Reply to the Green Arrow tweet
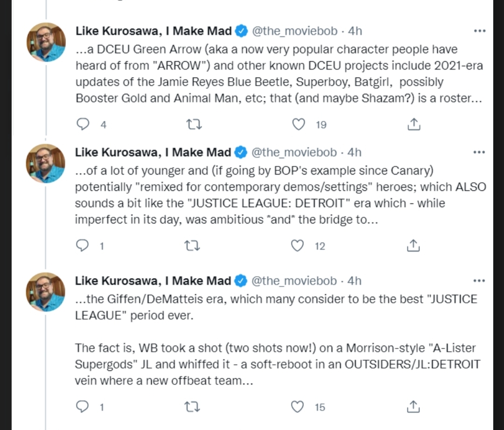Image resolution: width=504 pixels, height=430 pixels. pyautogui.click(x=83, y=125)
